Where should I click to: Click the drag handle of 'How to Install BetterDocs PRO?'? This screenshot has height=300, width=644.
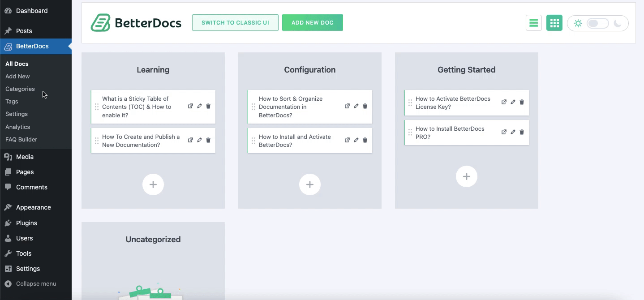(410, 133)
